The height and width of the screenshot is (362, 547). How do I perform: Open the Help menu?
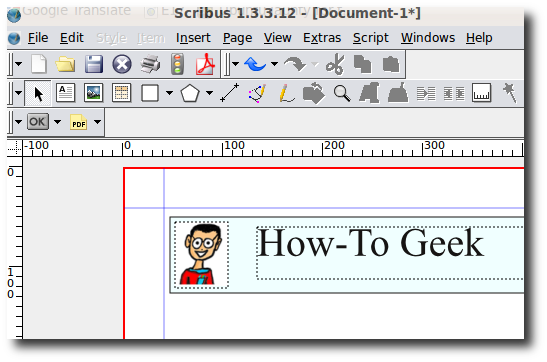click(x=479, y=38)
